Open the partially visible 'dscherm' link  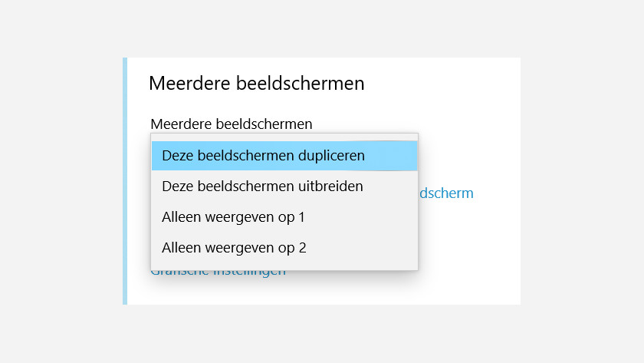(x=446, y=193)
